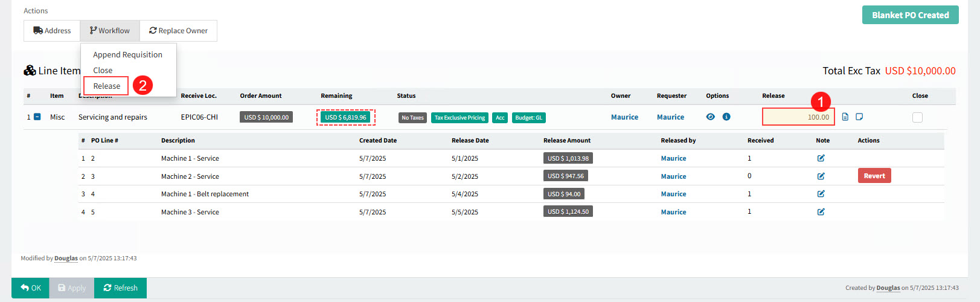
Task: Click the Release amount input field
Action: [798, 117]
